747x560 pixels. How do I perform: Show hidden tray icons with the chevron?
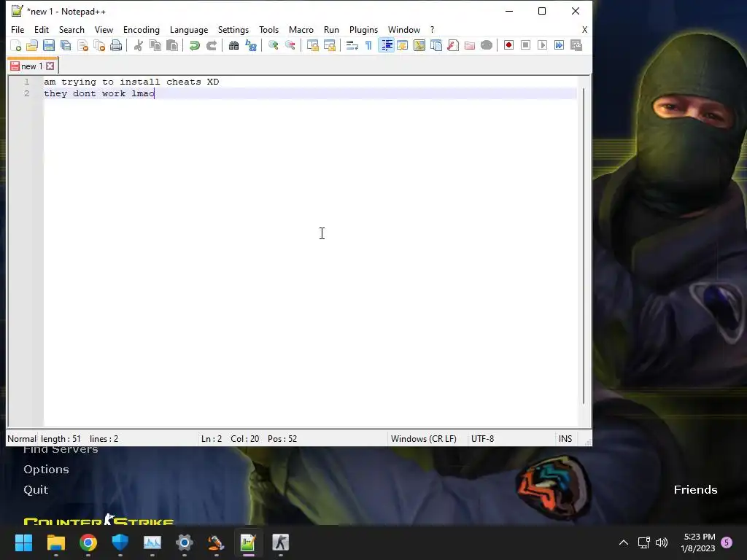click(x=623, y=542)
